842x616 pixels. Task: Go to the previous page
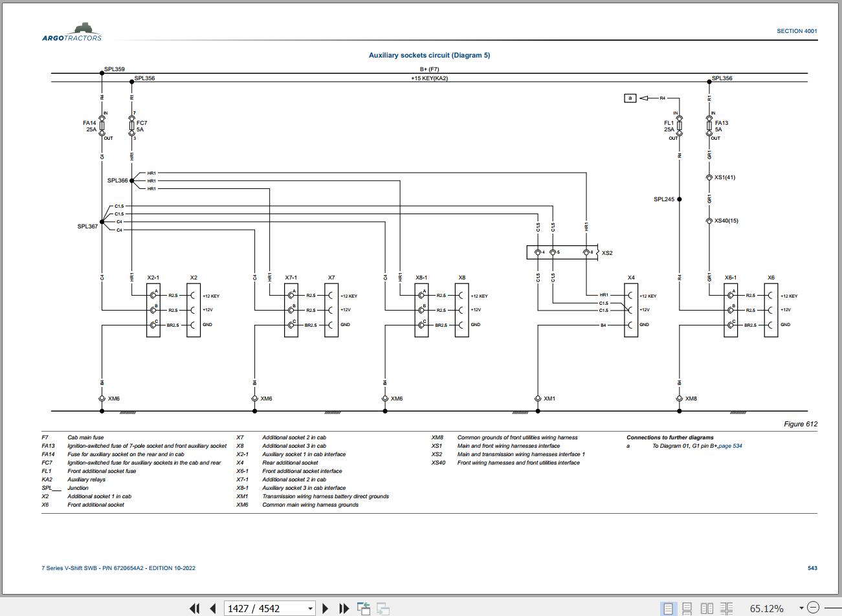[x=212, y=608]
